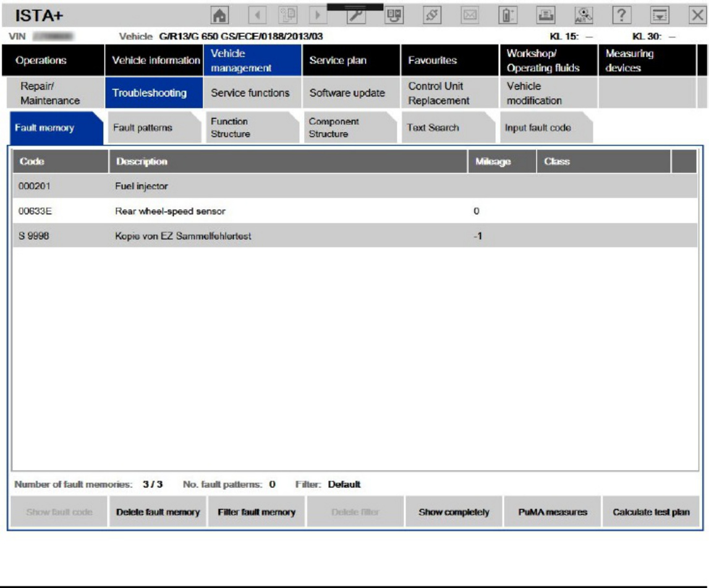
Task: Click the printer icon
Action: click(x=546, y=15)
